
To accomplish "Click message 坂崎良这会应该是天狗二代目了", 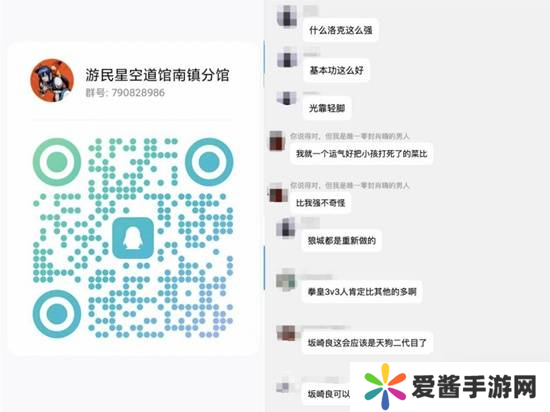I will (x=367, y=343).
